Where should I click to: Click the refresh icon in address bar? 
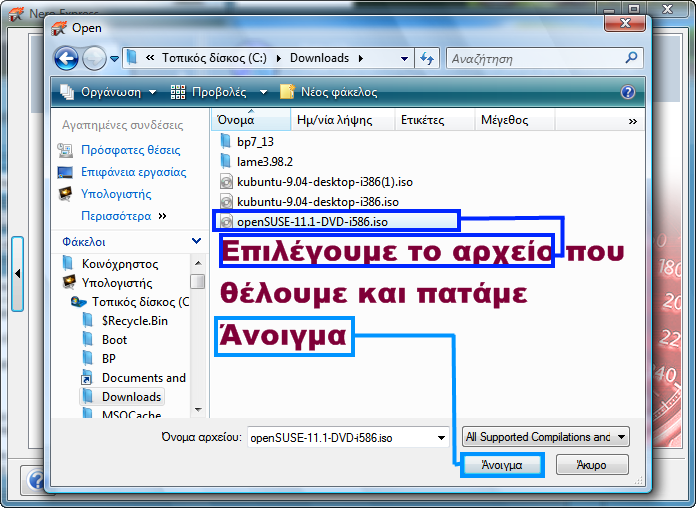427,58
